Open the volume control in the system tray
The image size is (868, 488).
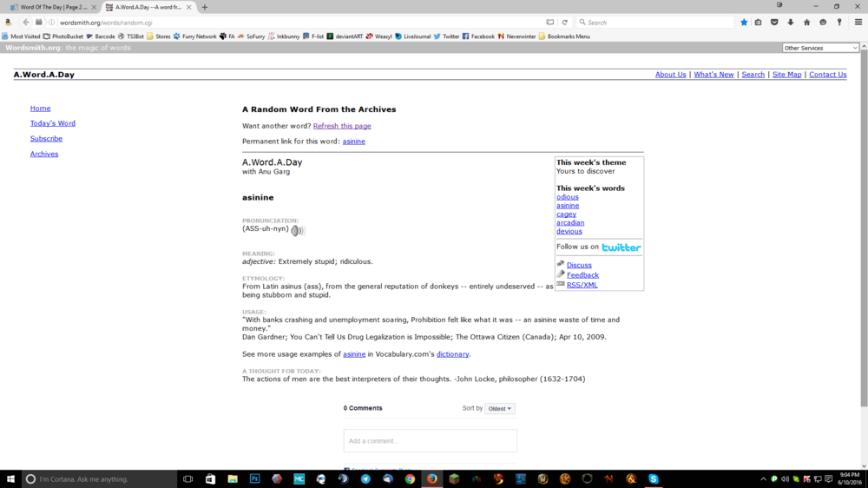coord(785,479)
